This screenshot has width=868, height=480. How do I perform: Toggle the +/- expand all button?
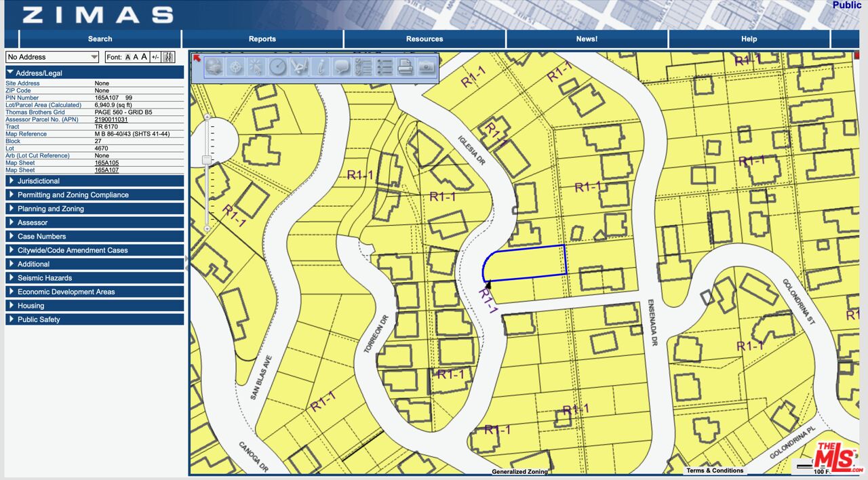[155, 58]
